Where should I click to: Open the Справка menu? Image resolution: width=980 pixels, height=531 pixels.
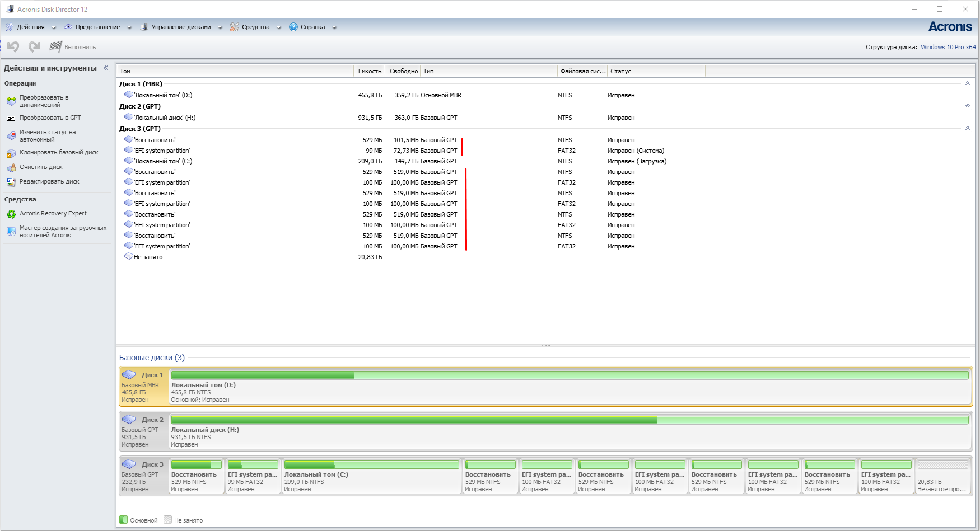click(312, 27)
